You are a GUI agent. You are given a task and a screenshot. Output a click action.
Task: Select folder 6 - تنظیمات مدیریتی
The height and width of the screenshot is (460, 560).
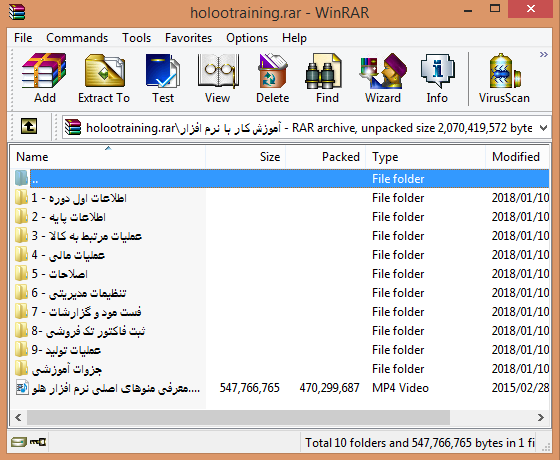click(x=79, y=293)
